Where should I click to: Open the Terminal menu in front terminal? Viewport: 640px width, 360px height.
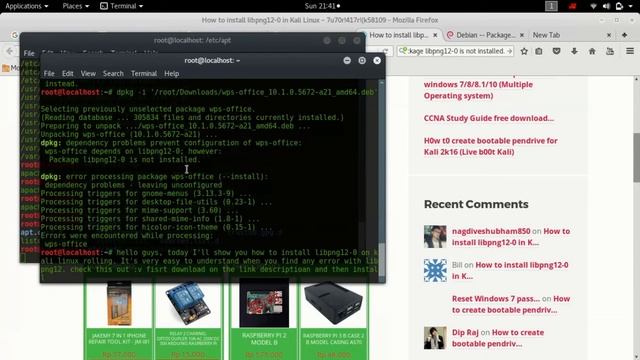[144, 73]
